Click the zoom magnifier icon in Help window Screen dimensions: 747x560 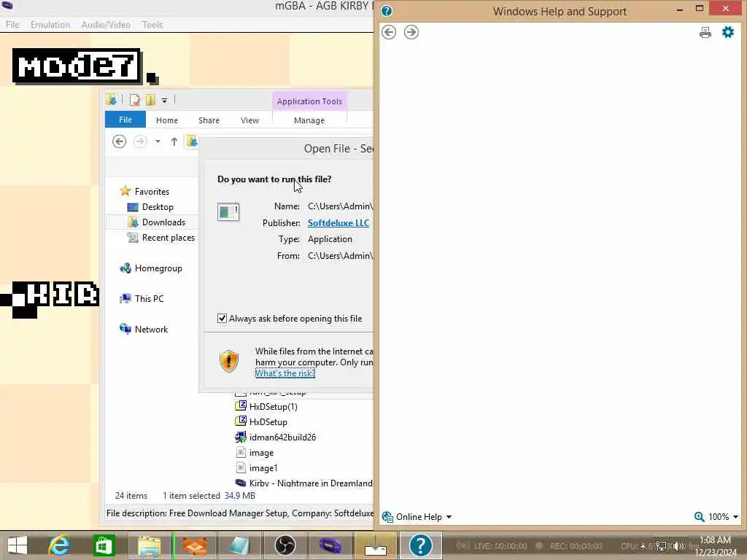[x=699, y=517]
